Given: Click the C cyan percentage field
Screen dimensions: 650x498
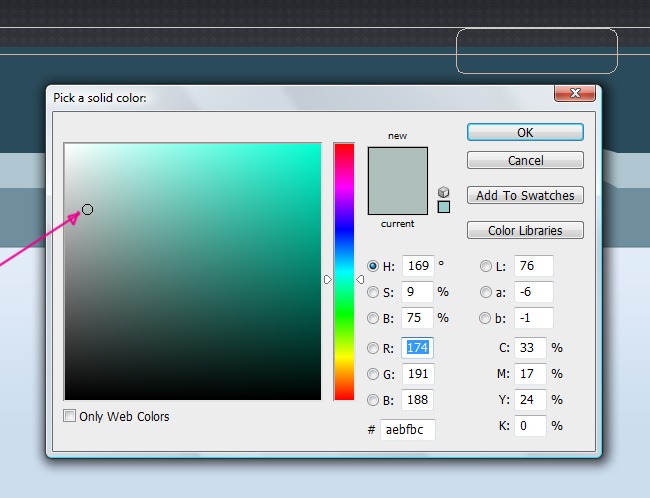Looking at the screenshot, I should tap(530, 348).
